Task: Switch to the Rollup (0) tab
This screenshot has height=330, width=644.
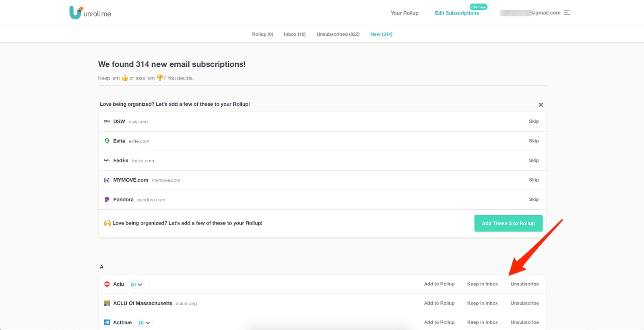Action: coord(262,34)
